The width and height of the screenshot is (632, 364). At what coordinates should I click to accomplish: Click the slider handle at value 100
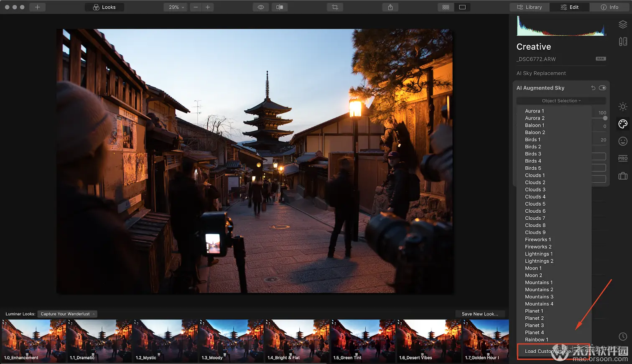pos(605,118)
